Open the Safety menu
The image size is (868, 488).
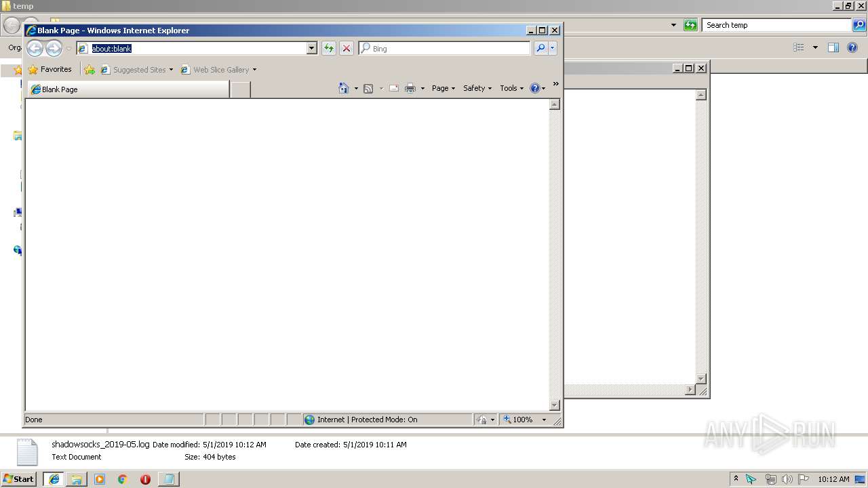click(477, 88)
